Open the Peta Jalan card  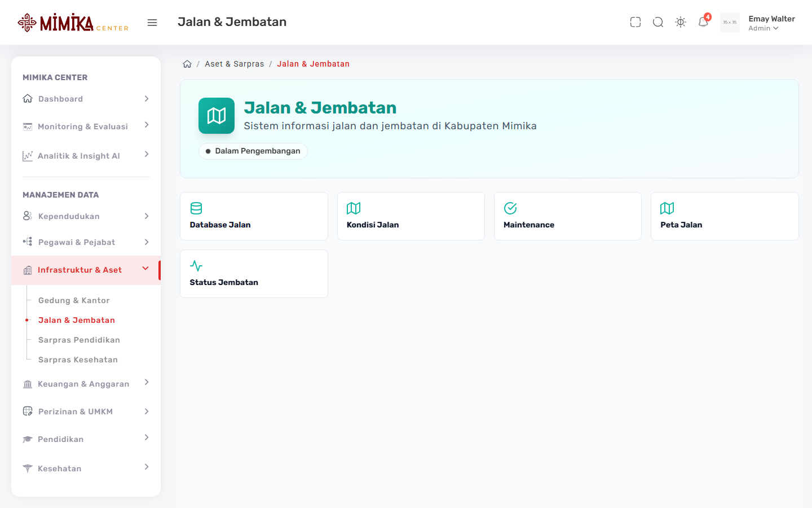[x=725, y=216]
